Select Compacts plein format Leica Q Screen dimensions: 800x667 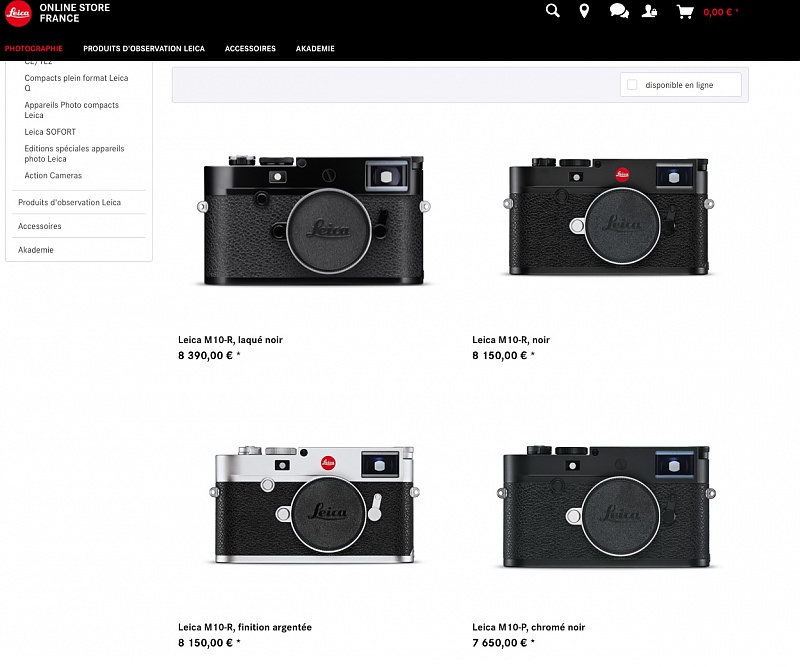76,83
